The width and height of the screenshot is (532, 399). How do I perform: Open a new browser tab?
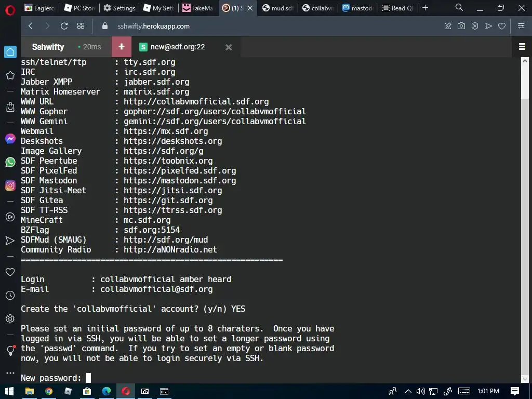425,8
